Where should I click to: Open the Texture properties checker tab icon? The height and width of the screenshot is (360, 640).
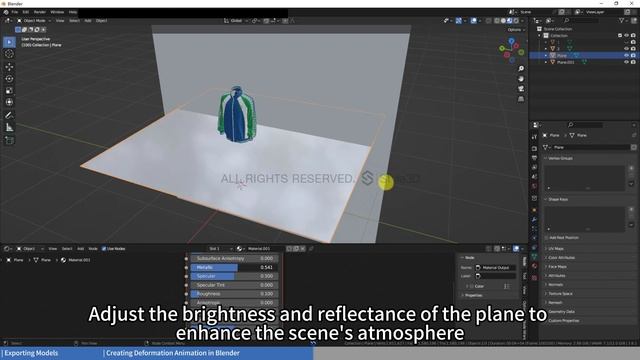pos(534,278)
